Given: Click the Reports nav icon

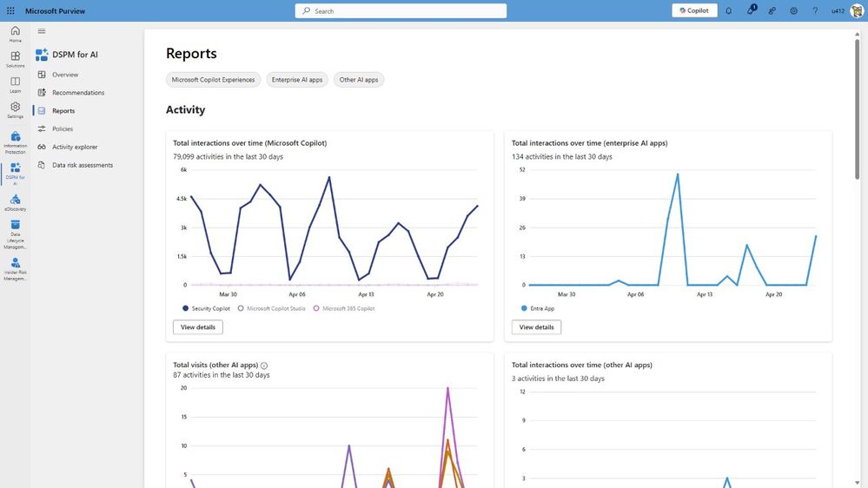Looking at the screenshot, I should (x=42, y=110).
